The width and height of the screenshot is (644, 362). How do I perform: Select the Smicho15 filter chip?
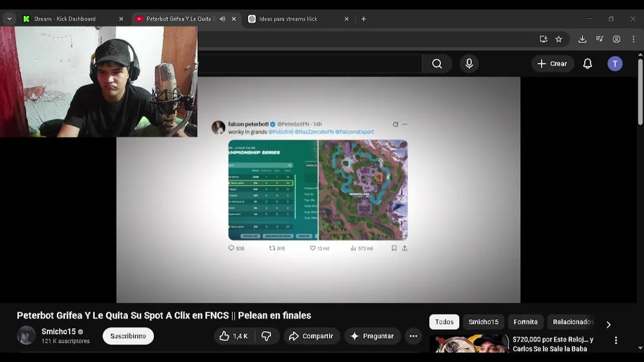coord(484,322)
